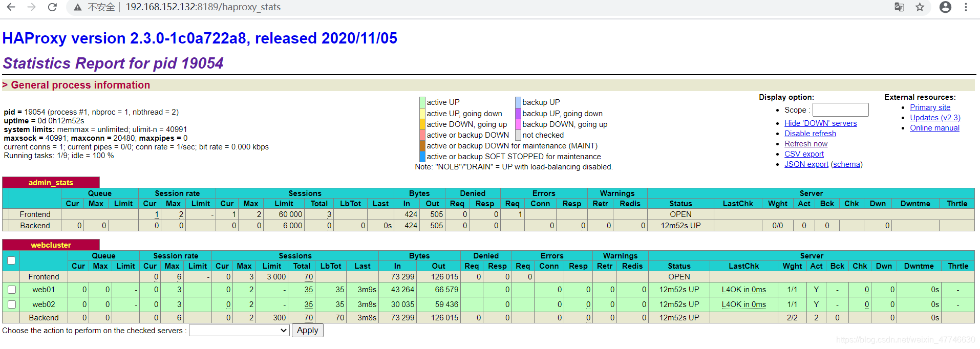The width and height of the screenshot is (980, 349).
Task: Open the insecure site warning icon
Action: pyautogui.click(x=77, y=7)
